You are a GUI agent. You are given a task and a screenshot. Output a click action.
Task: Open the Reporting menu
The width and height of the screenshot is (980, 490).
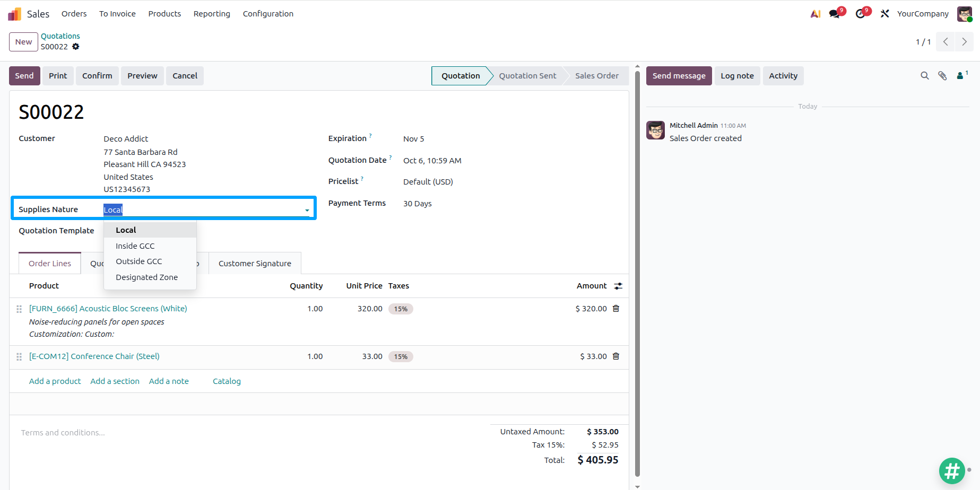coord(212,14)
